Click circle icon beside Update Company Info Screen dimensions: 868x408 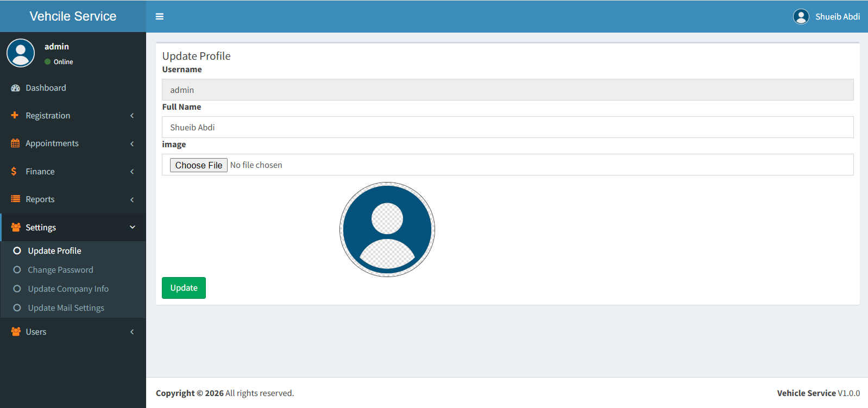point(17,288)
